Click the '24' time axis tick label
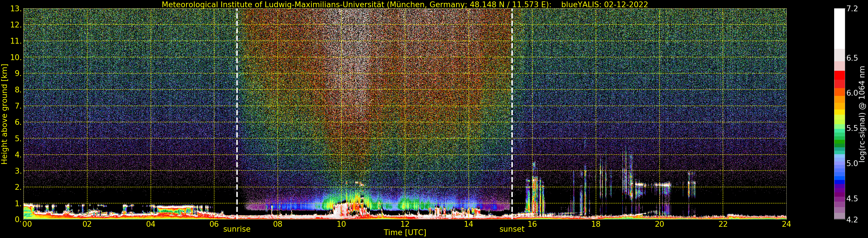 pyautogui.click(x=786, y=224)
